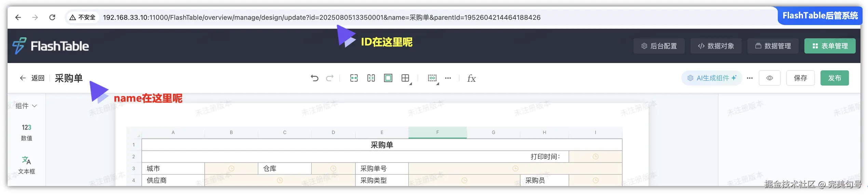Select column header H

[544, 132]
